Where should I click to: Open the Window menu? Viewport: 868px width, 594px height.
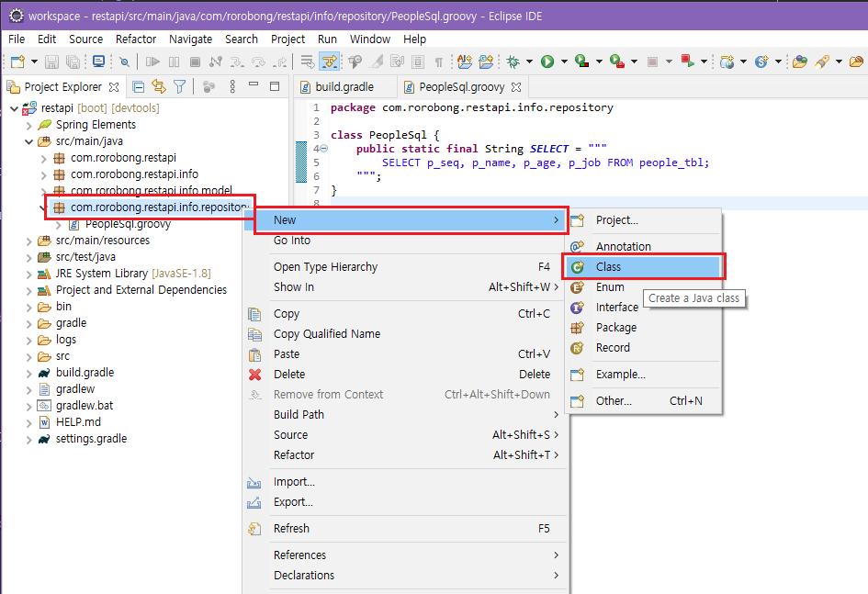tap(370, 39)
